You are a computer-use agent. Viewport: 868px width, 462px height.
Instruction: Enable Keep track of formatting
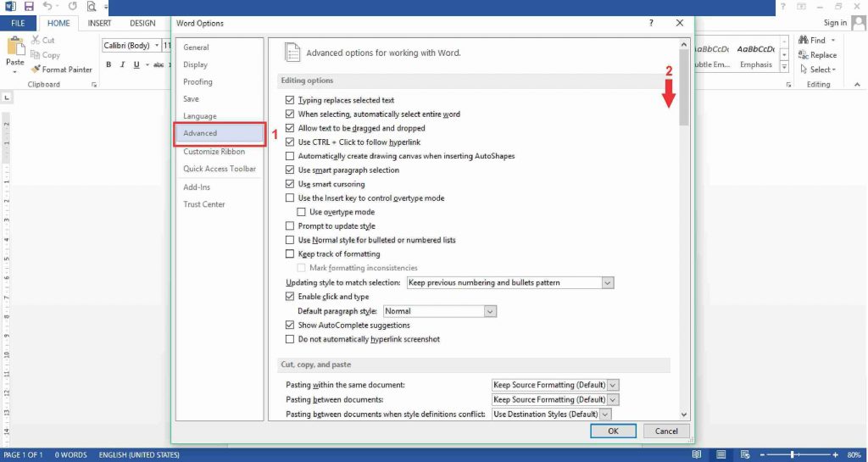coord(290,254)
